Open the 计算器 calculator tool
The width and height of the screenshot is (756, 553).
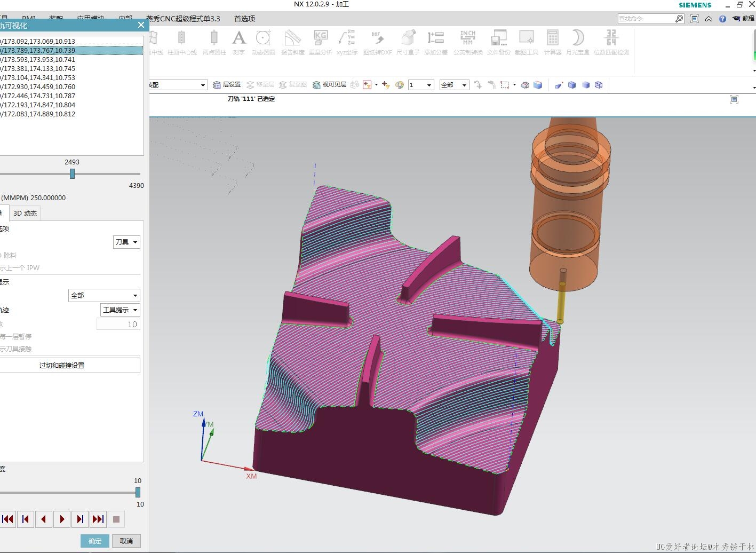553,42
